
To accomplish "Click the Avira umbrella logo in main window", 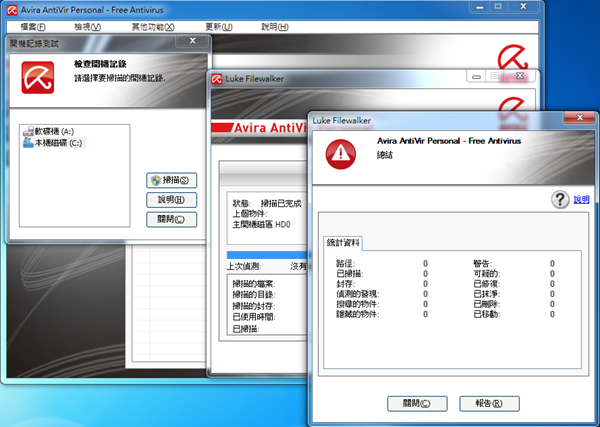I will [512, 57].
